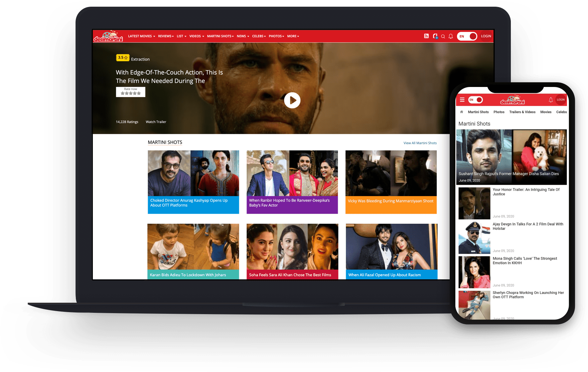Expand the News dropdown menu

[x=243, y=36]
